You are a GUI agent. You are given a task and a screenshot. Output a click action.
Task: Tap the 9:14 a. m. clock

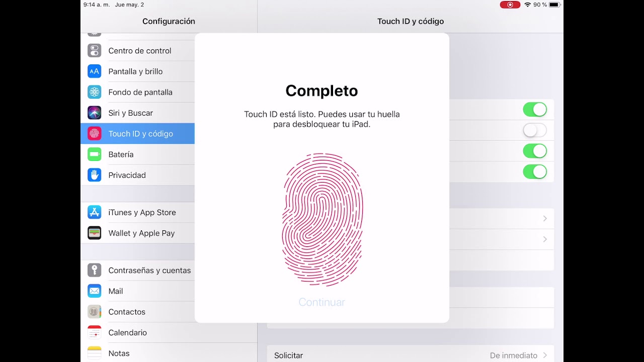coord(97,5)
